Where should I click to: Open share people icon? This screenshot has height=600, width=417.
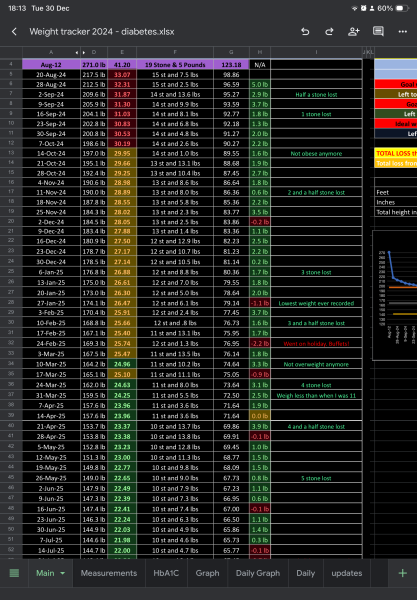(353, 32)
